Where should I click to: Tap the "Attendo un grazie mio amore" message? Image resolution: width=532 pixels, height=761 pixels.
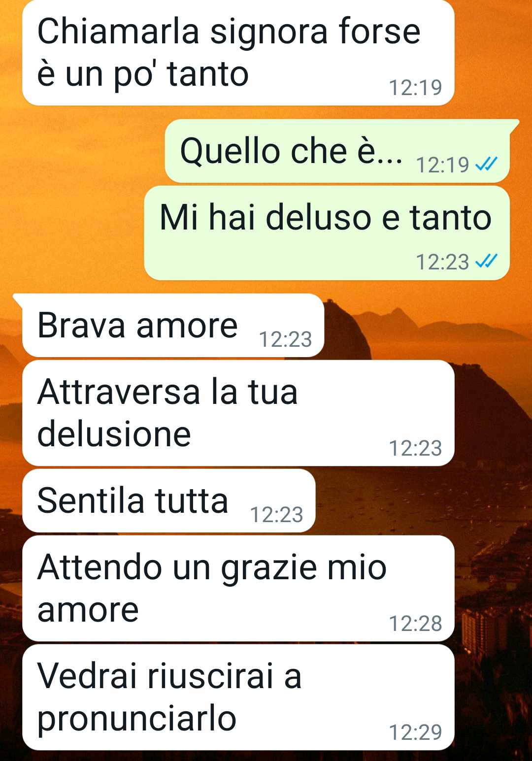[x=238, y=588]
